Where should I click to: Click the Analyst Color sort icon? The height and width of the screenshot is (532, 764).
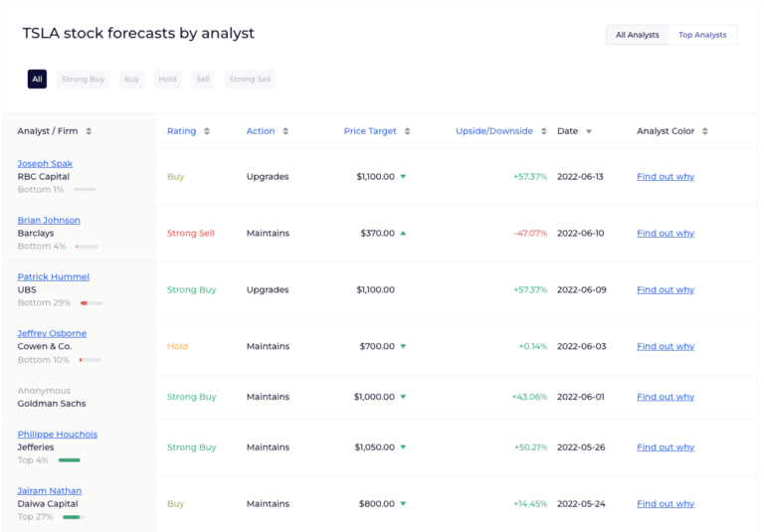coord(704,131)
